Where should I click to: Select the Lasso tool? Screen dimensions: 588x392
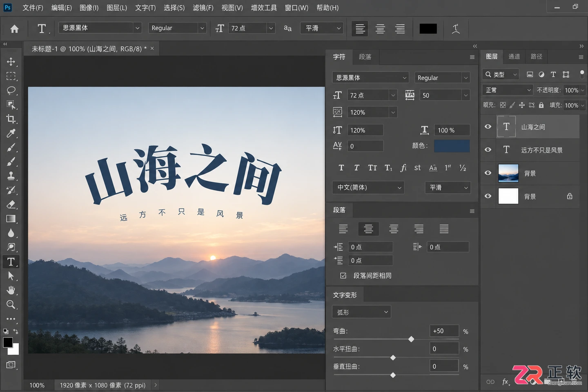click(11, 91)
